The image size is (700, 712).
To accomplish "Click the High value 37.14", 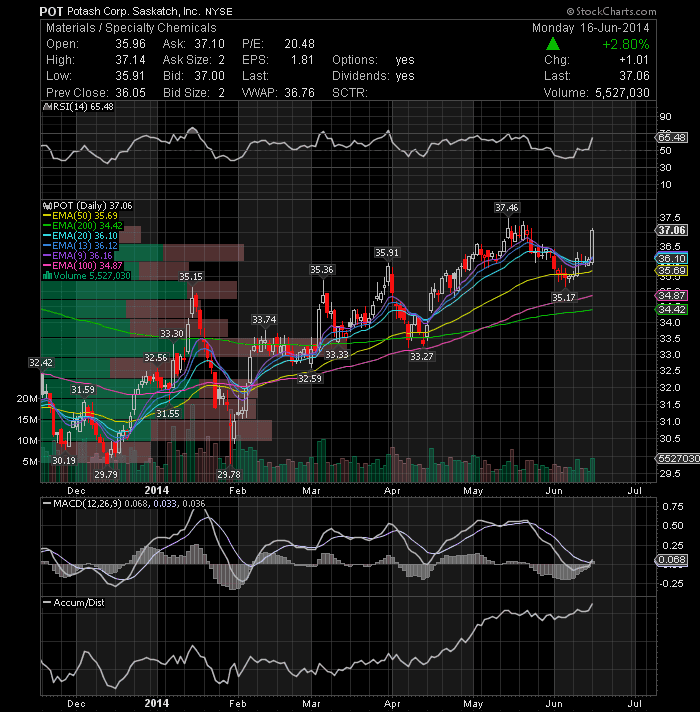I will point(130,60).
